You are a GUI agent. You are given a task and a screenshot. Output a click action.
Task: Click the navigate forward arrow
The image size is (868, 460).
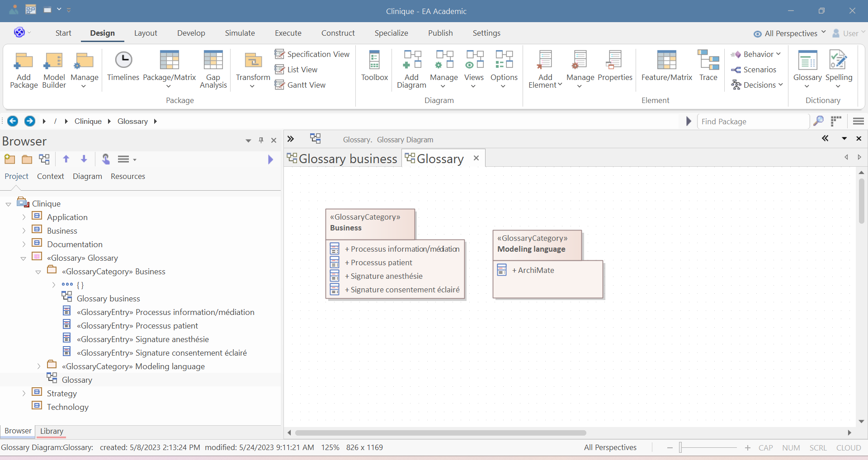click(30, 121)
